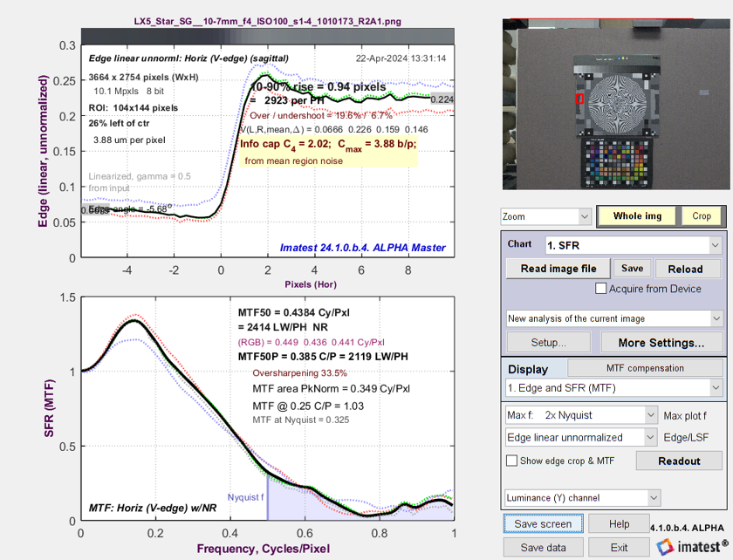Image resolution: width=733 pixels, height=560 pixels.
Task: Click the MTF compensation button
Action: click(x=643, y=368)
